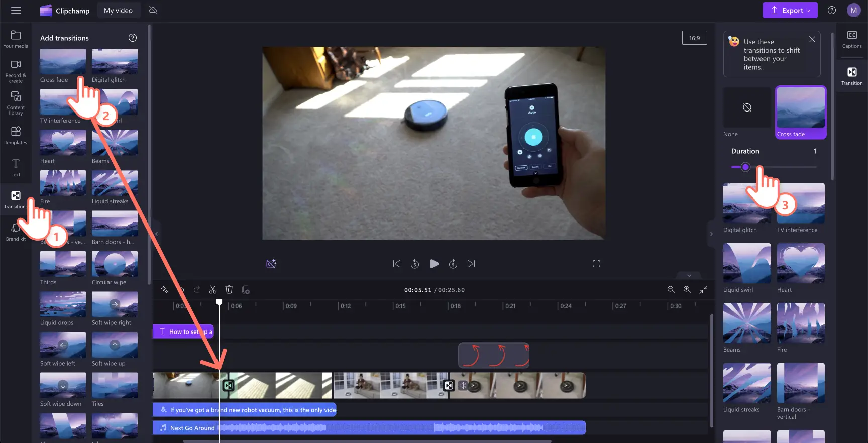The image size is (868, 443).
Task: Change the 16:9 aspect ratio button
Action: click(x=694, y=38)
